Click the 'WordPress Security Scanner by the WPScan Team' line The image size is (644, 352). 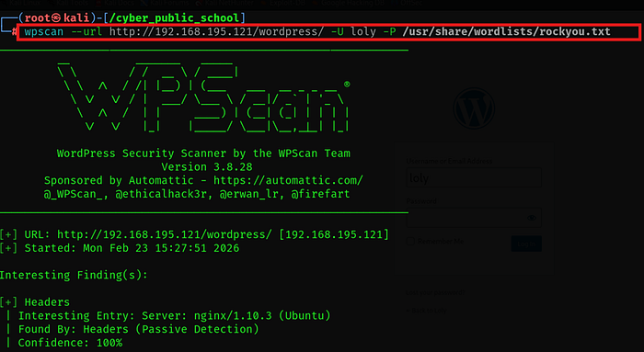[x=203, y=153]
